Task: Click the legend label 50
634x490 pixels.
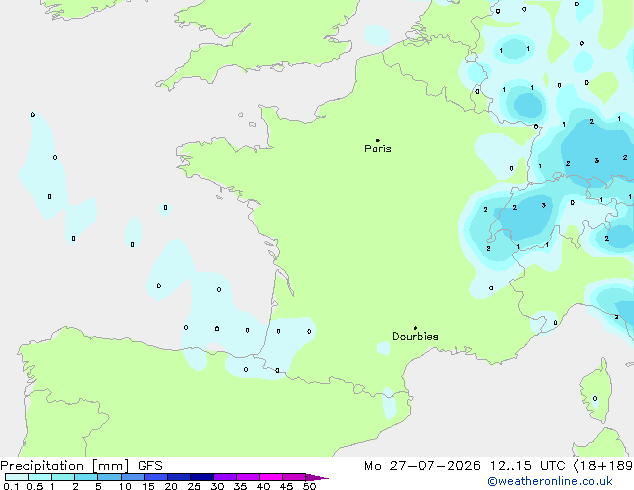Action: click(x=309, y=486)
